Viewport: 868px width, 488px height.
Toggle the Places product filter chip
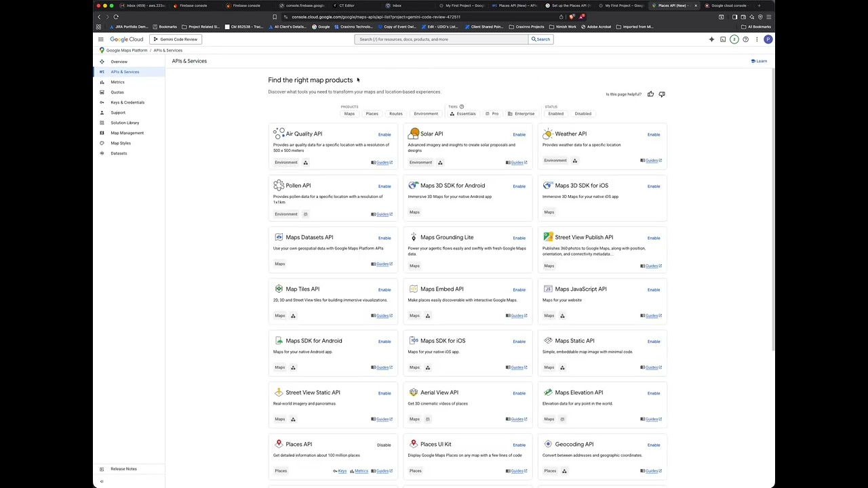[x=372, y=114]
